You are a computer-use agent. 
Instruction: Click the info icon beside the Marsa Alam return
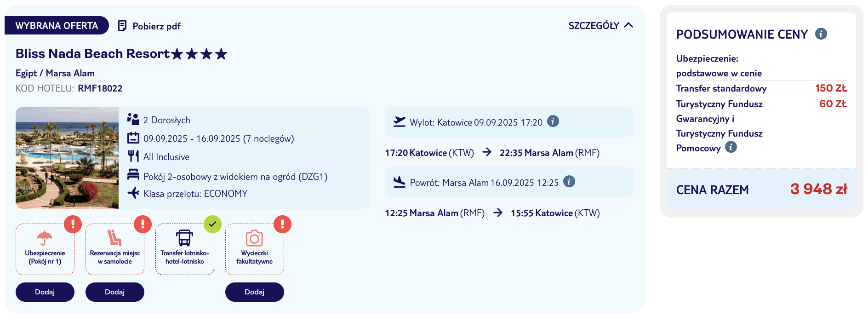click(569, 181)
